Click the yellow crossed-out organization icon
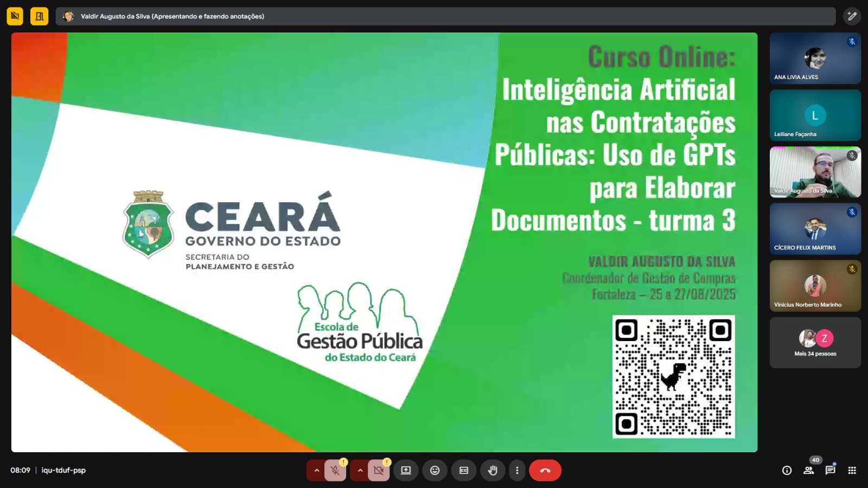The height and width of the screenshot is (488, 868). [15, 16]
